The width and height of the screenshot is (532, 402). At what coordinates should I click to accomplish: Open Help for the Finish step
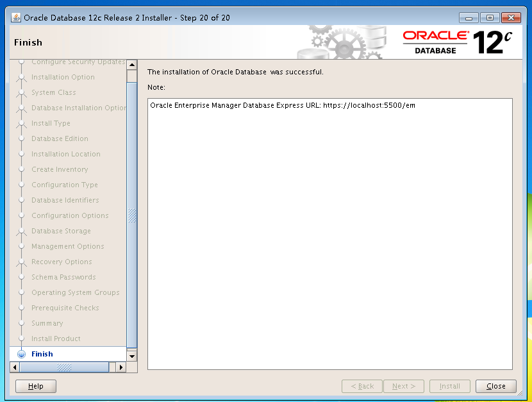pyautogui.click(x=36, y=386)
